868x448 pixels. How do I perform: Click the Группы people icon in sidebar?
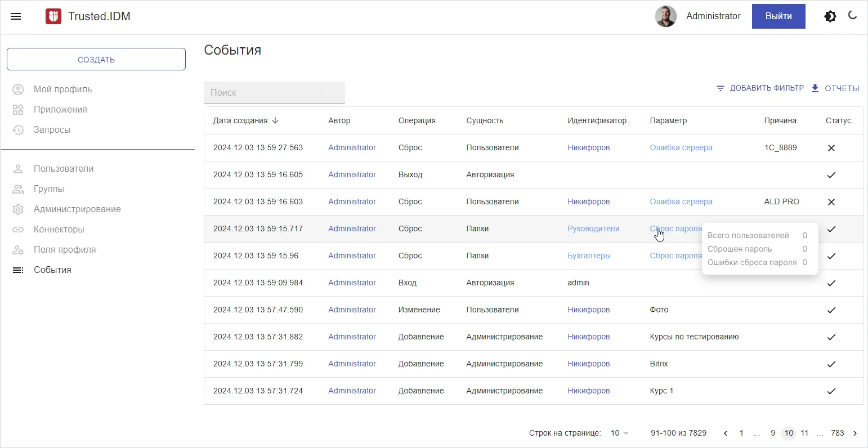[18, 189]
